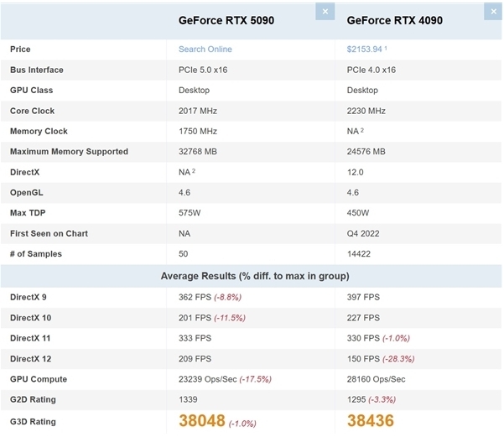Click the Bus Interface row label
Image resolution: width=504 pixels, height=437 pixels.
[37, 70]
